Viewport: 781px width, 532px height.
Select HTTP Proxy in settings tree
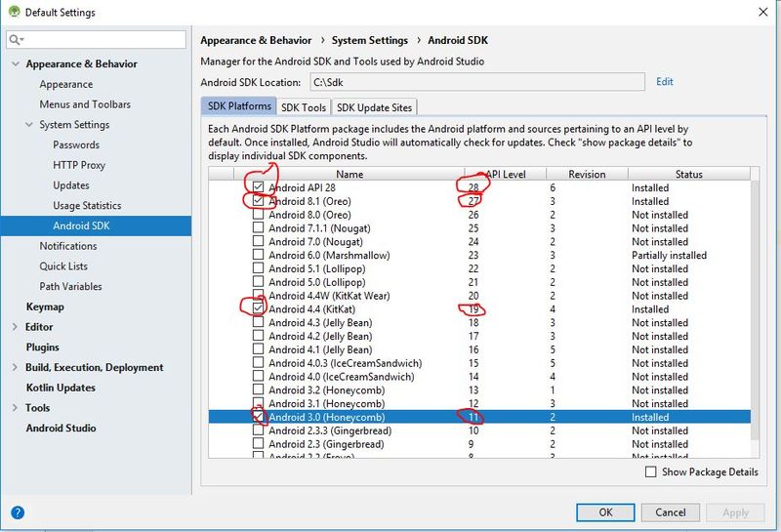79,165
